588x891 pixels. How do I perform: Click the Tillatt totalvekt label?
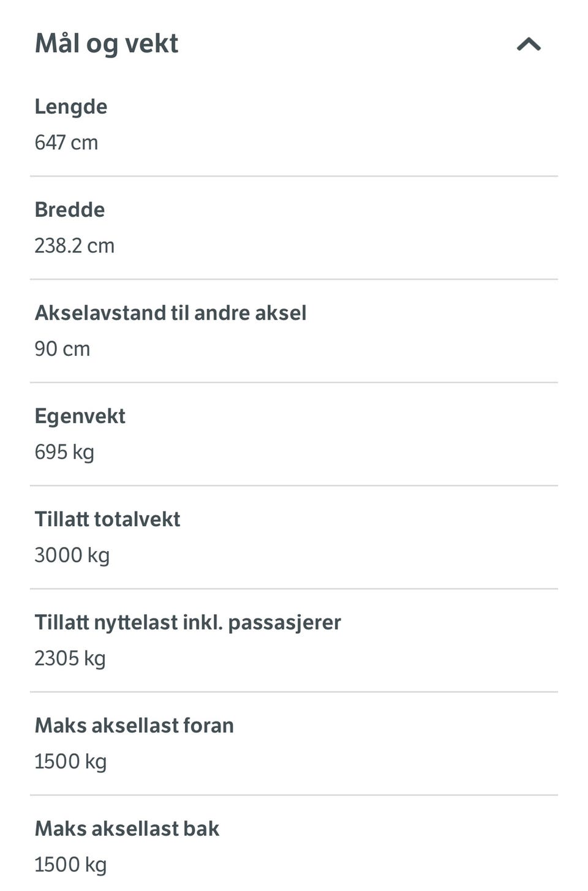(107, 519)
